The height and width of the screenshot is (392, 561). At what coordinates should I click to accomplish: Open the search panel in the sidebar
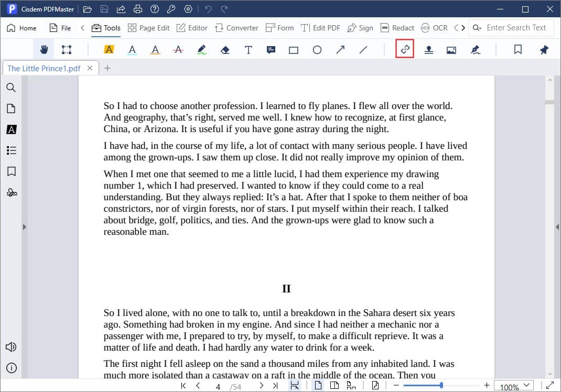coord(11,88)
